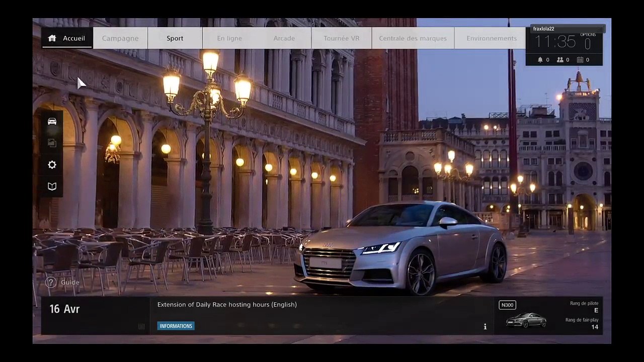Screen dimensions: 644x362
Task: Switch to the Sport tab
Action: click(x=175, y=38)
